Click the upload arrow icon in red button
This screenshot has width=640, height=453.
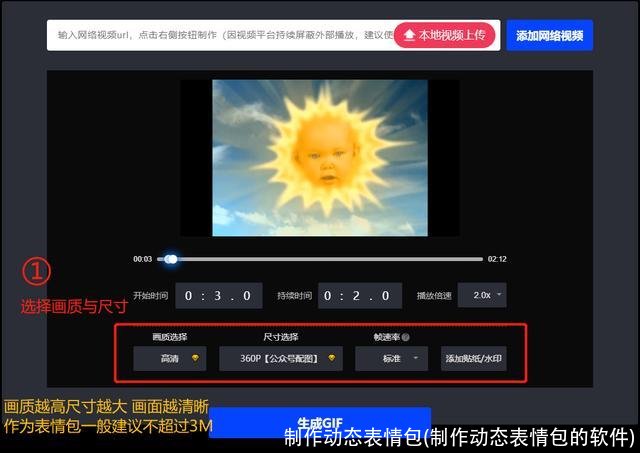point(409,35)
